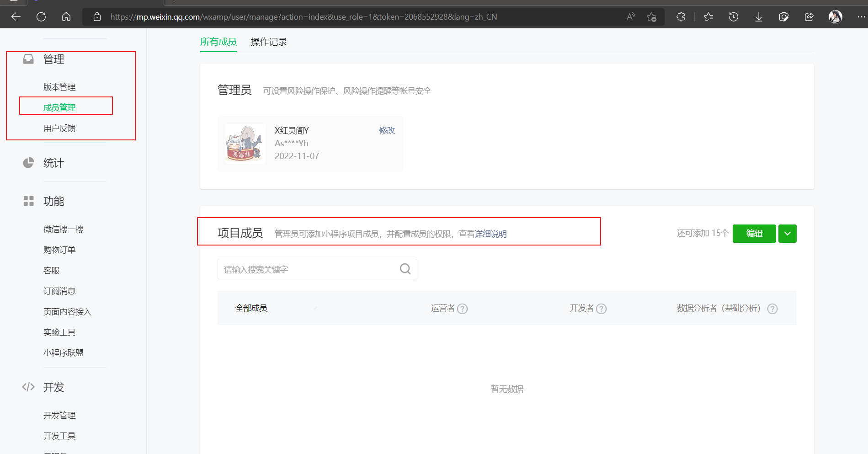
Task: Click help icon next to 开发者
Action: point(602,309)
